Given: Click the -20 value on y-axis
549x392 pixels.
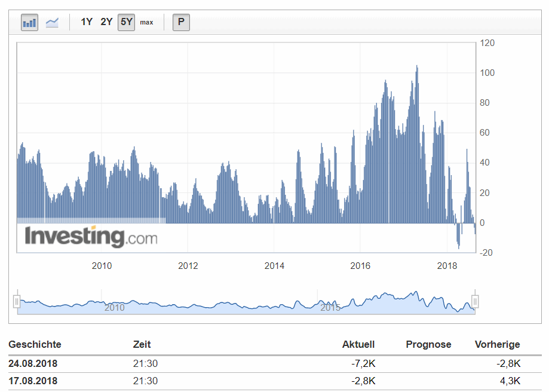Looking at the screenshot, I should [x=486, y=253].
